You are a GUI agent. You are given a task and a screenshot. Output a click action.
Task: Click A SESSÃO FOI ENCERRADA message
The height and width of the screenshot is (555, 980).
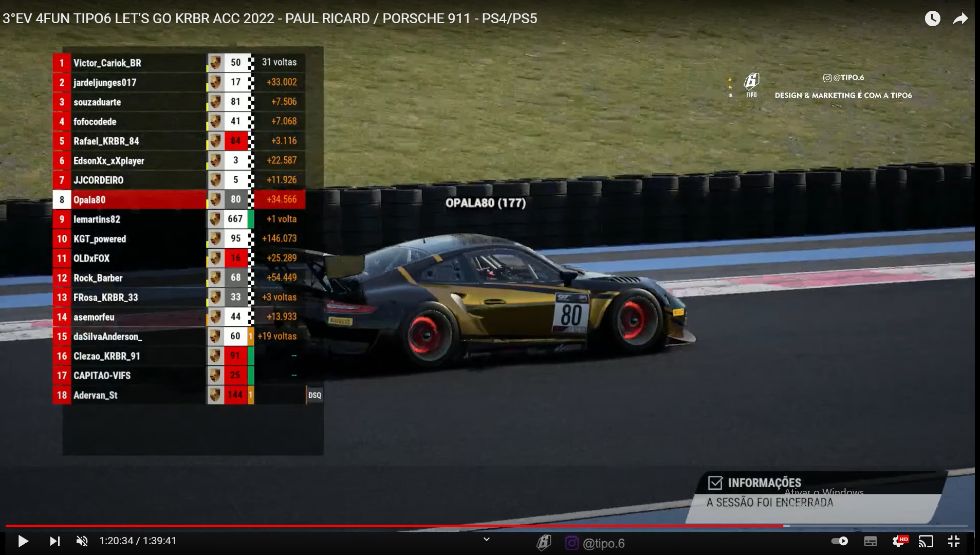pyautogui.click(x=769, y=503)
